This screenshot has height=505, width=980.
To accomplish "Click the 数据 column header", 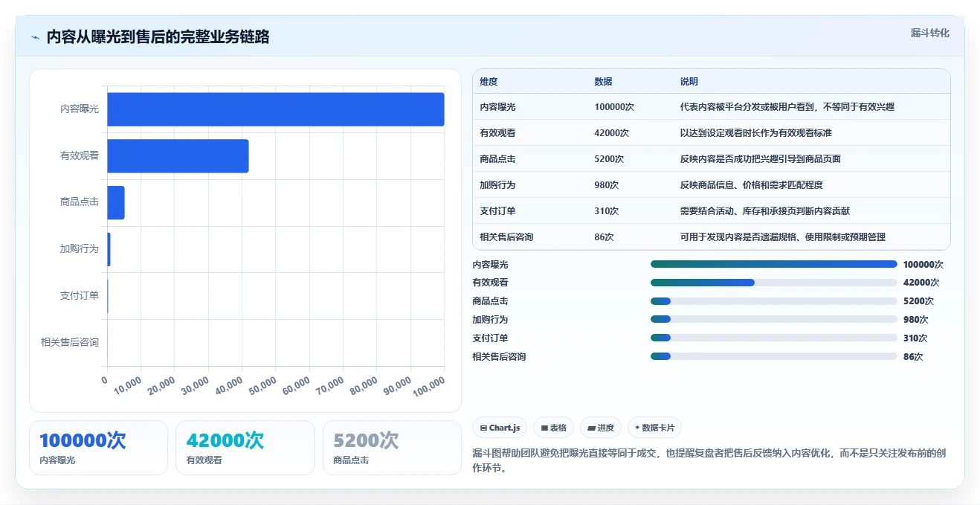I will [x=604, y=82].
